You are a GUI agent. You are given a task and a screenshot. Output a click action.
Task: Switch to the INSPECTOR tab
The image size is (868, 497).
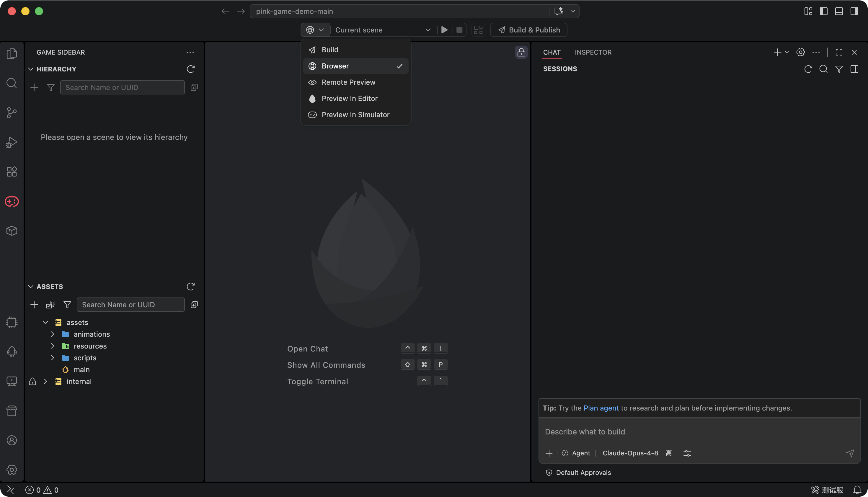(x=593, y=52)
